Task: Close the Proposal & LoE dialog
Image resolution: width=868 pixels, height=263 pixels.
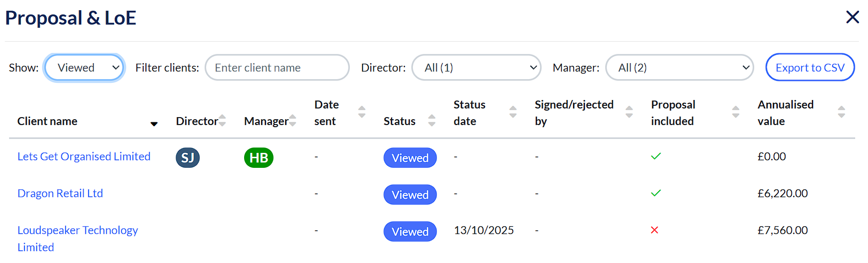Action: tap(853, 17)
